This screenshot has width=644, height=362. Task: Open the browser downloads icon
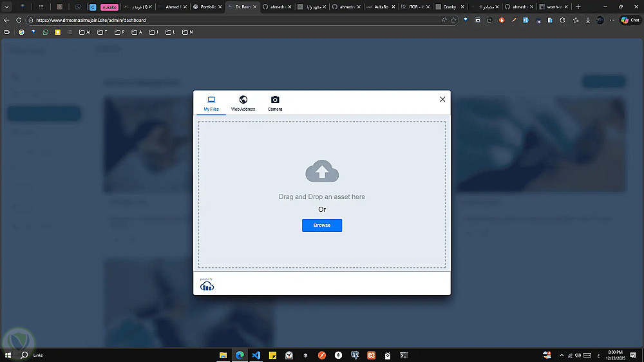588,20
